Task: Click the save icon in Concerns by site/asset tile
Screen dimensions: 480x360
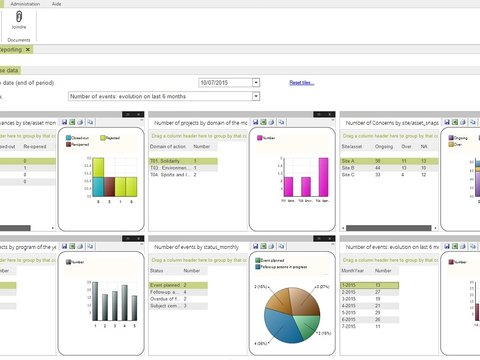Action: [x=447, y=122]
